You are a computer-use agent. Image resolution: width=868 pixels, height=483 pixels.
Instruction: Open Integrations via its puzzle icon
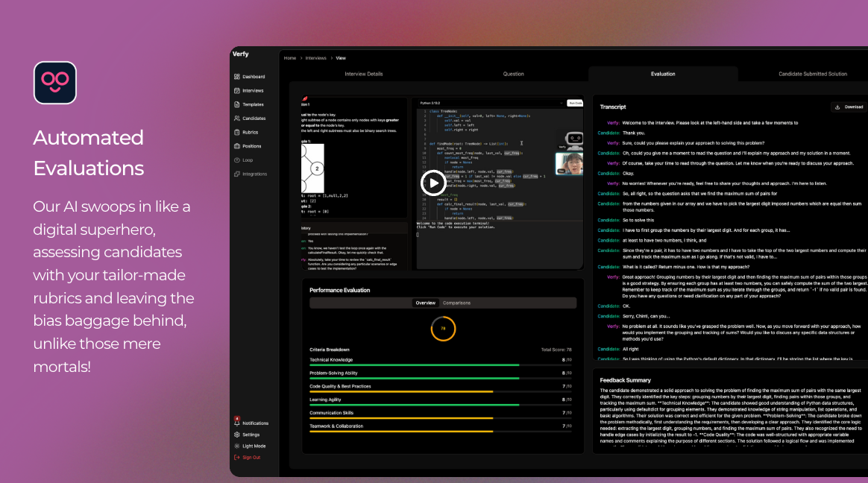pos(237,174)
